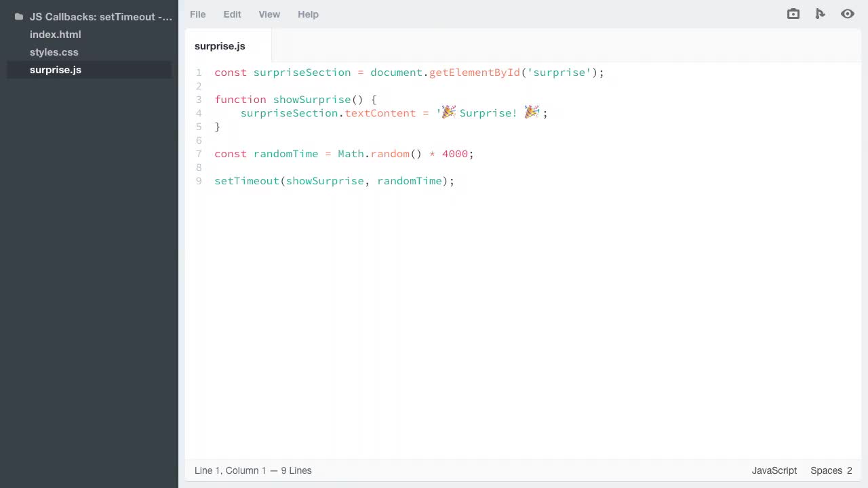Select the surprise.js editor tab
The height and width of the screenshot is (488, 868).
click(x=220, y=46)
